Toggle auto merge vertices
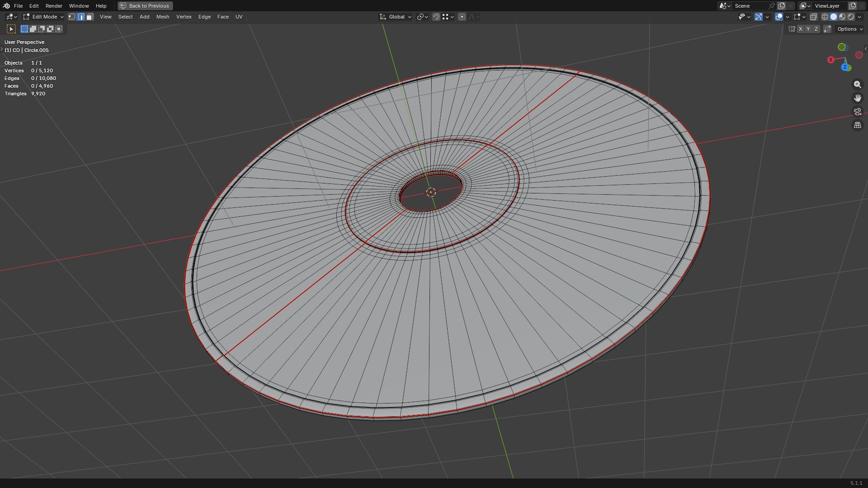The image size is (868, 488). point(827,29)
